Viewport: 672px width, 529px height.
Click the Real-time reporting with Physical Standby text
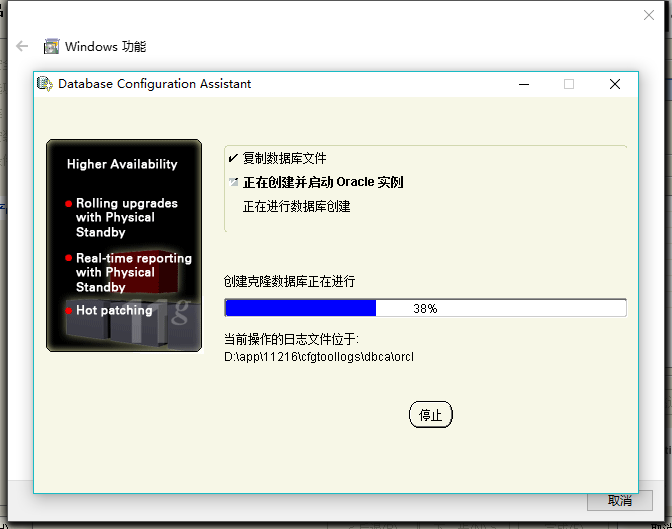coord(134,272)
